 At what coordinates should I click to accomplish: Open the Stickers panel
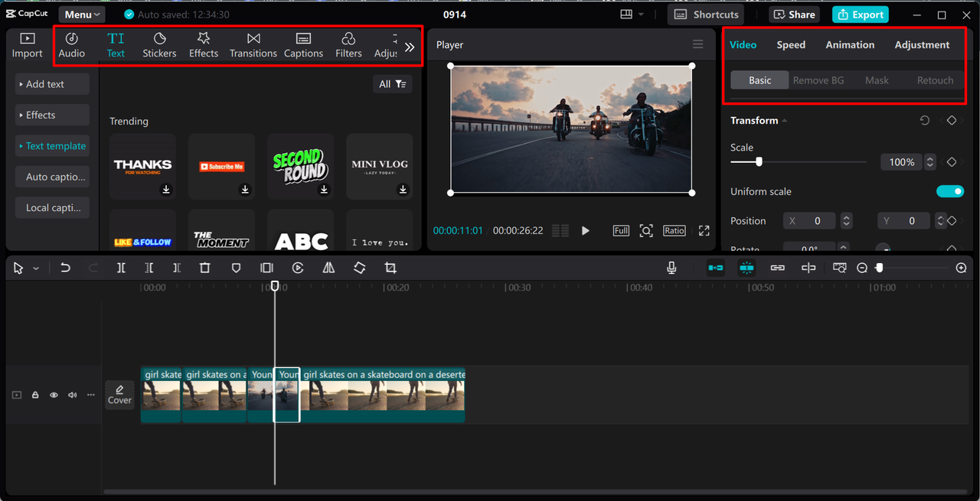click(x=159, y=45)
